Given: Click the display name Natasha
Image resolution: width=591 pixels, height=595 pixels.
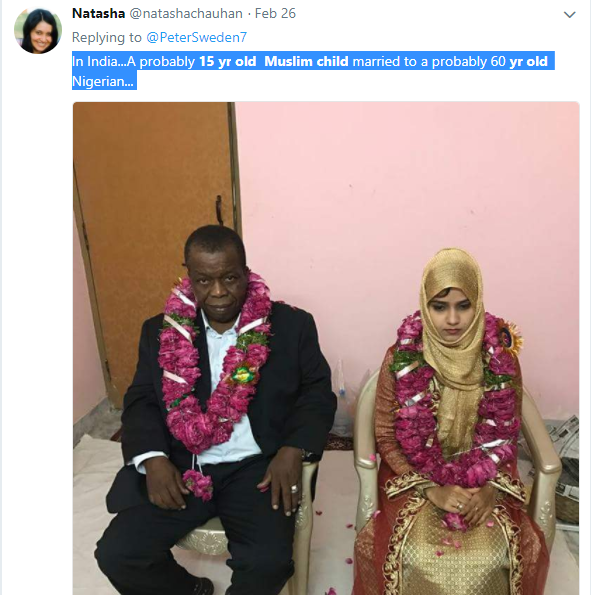Looking at the screenshot, I should pos(98,13).
